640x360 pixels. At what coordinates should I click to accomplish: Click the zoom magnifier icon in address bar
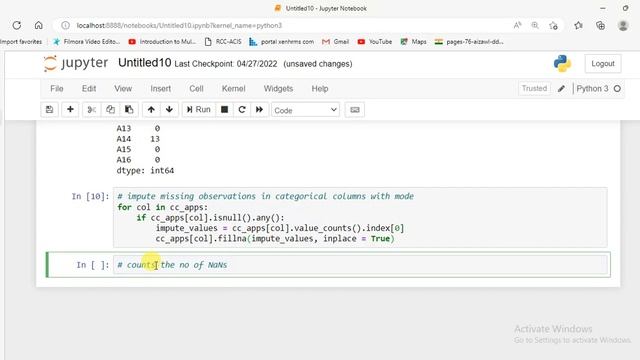pyautogui.click(x=535, y=25)
